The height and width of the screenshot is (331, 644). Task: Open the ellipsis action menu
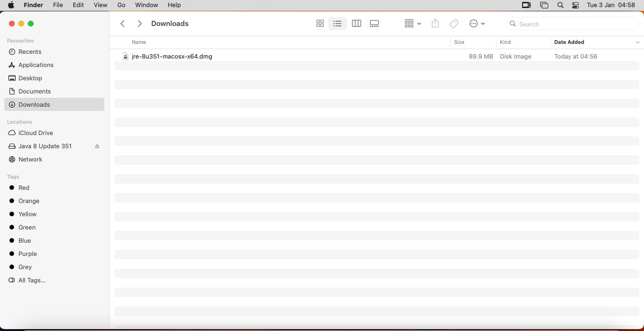click(477, 24)
